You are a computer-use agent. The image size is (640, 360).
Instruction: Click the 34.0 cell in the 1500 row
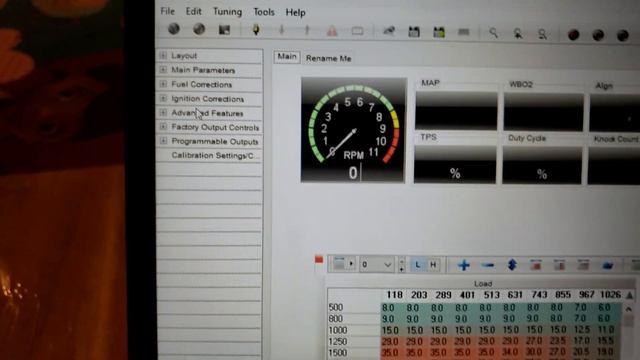point(510,352)
